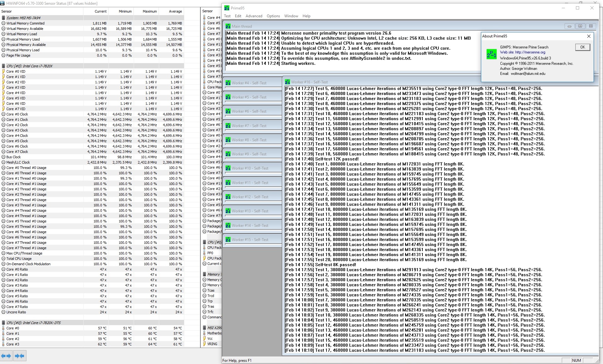Select the Mesh/LLC Clock sensor row
The image size is (603, 364).
click(x=92, y=162)
